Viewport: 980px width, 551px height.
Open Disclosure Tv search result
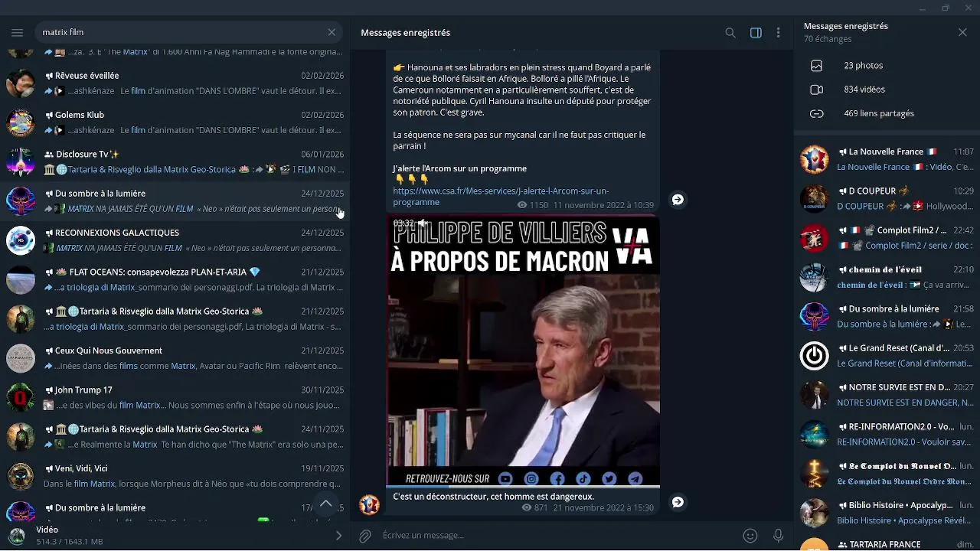(175, 161)
